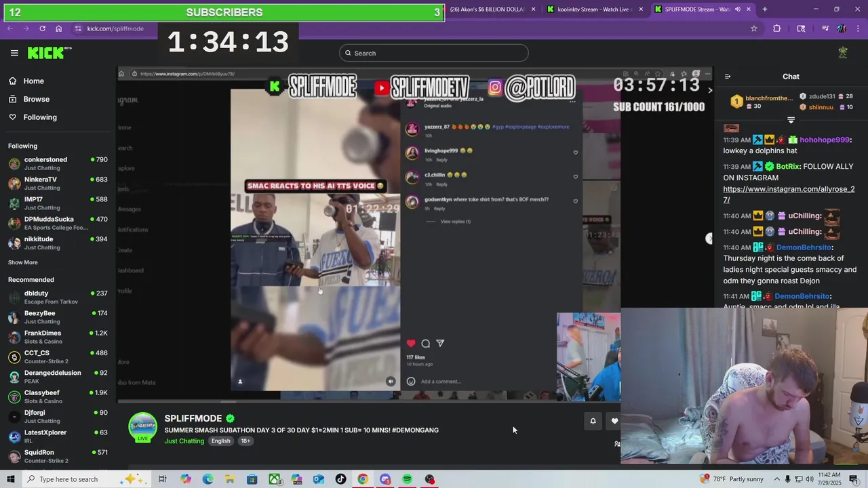This screenshot has height=488, width=868.
Task: Expand Following list with Show More
Action: click(23, 262)
